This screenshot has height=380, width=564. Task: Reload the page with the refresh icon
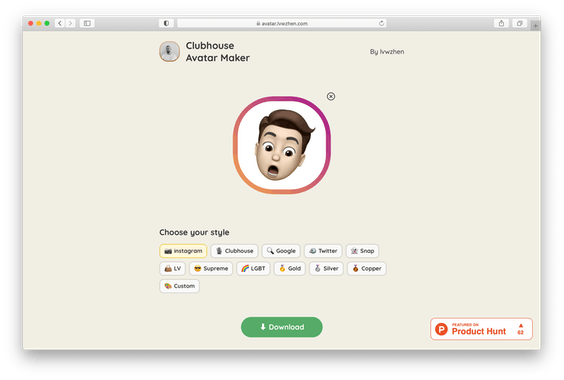tap(381, 23)
